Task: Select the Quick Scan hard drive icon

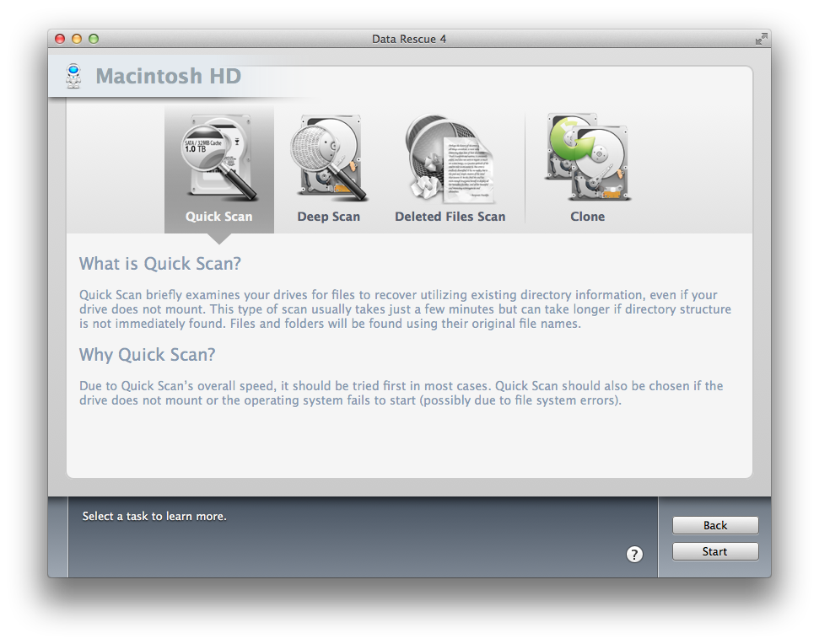Action: [219, 158]
